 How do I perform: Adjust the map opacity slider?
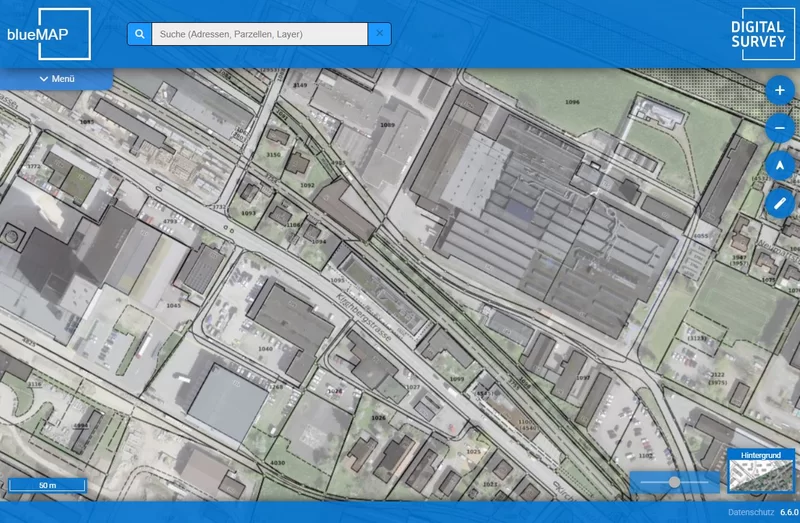[x=674, y=482]
